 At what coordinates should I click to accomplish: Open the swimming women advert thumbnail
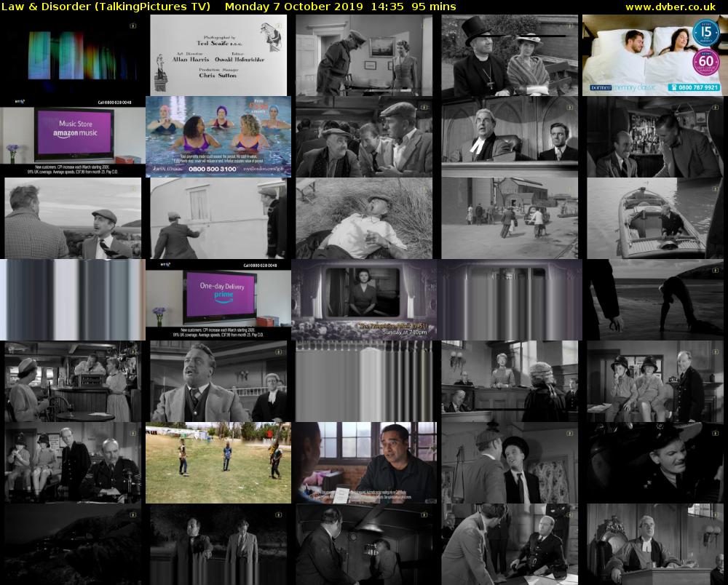(218, 137)
